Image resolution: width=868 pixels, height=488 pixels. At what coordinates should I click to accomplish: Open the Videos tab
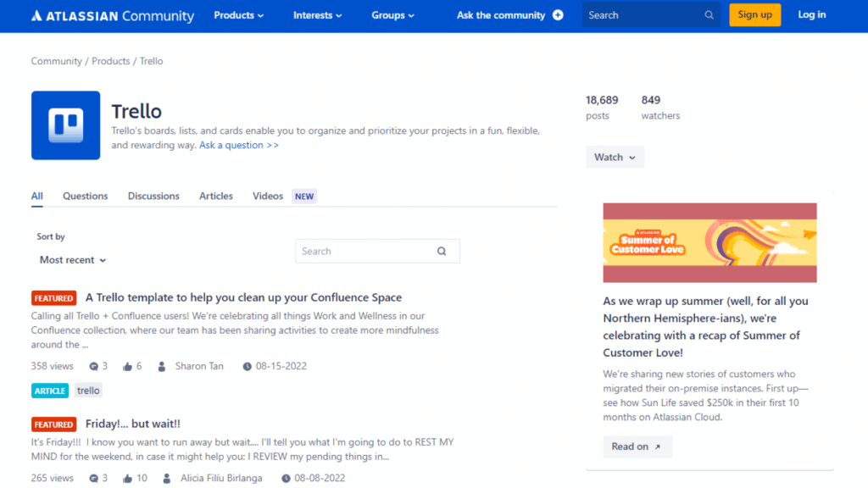tap(267, 196)
